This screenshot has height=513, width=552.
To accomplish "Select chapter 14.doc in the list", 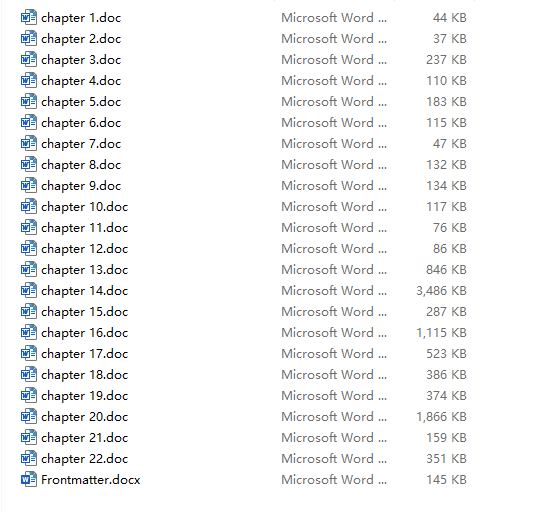I will click(x=84, y=291).
